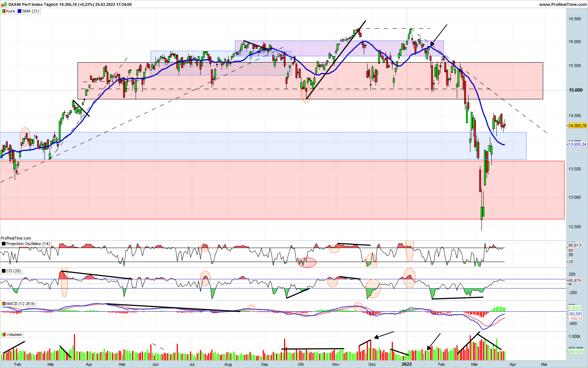The height and width of the screenshot is (368, 588).
Task: Click the first Mai label on time axis
Action: click(122, 364)
